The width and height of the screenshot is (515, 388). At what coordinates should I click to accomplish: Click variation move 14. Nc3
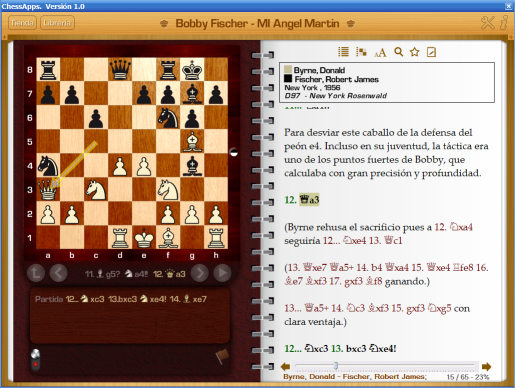(x=348, y=308)
